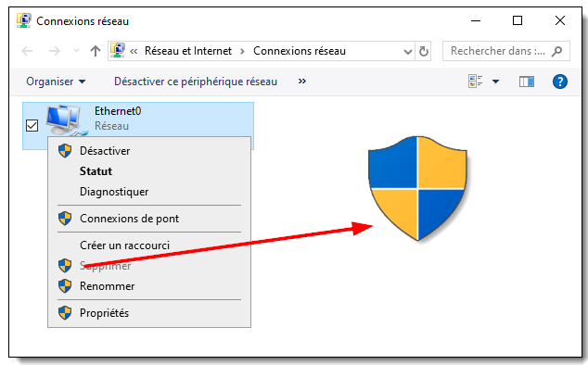The height and width of the screenshot is (365, 588).
Task: Open the blue help question mark icon
Action: (x=560, y=82)
